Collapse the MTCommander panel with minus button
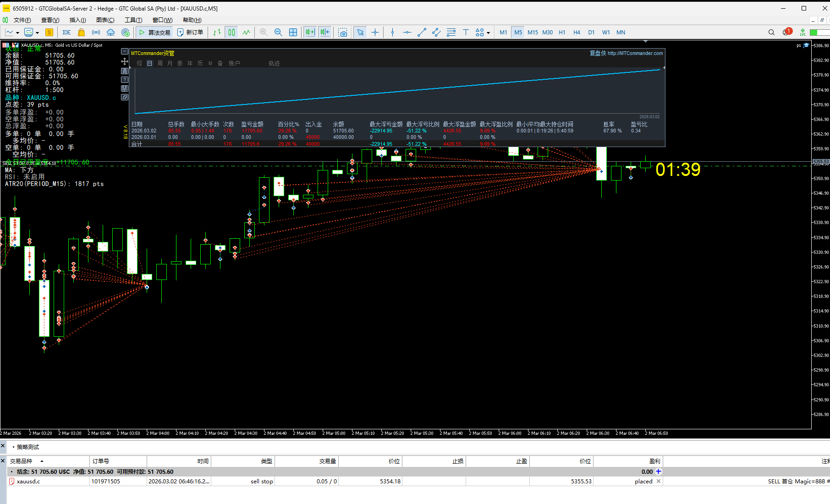 coord(124,52)
